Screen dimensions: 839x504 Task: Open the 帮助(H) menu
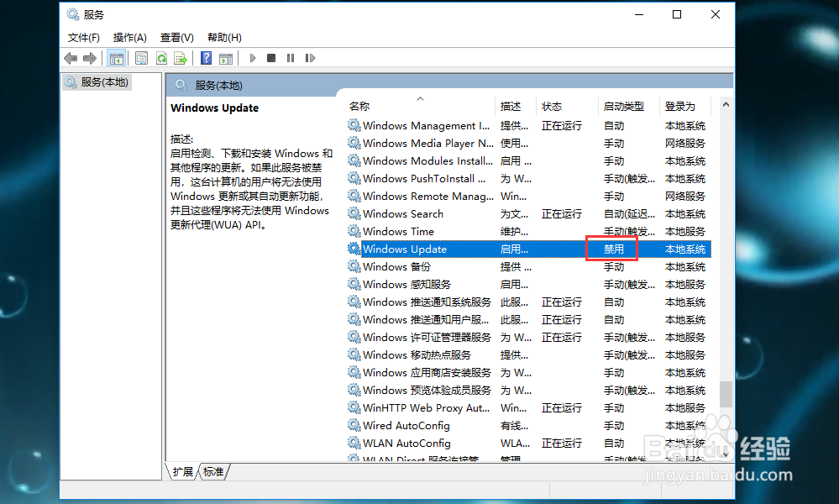pyautogui.click(x=224, y=38)
